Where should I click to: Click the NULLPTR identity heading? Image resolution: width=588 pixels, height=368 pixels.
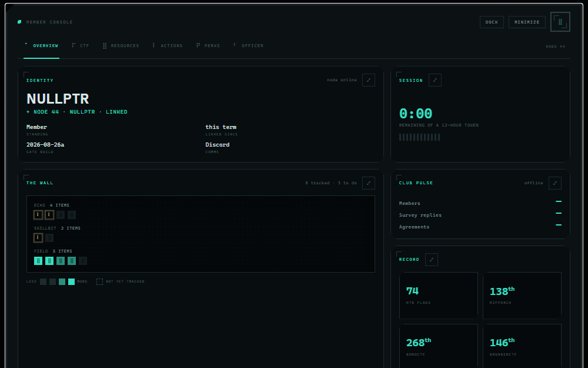[58, 99]
